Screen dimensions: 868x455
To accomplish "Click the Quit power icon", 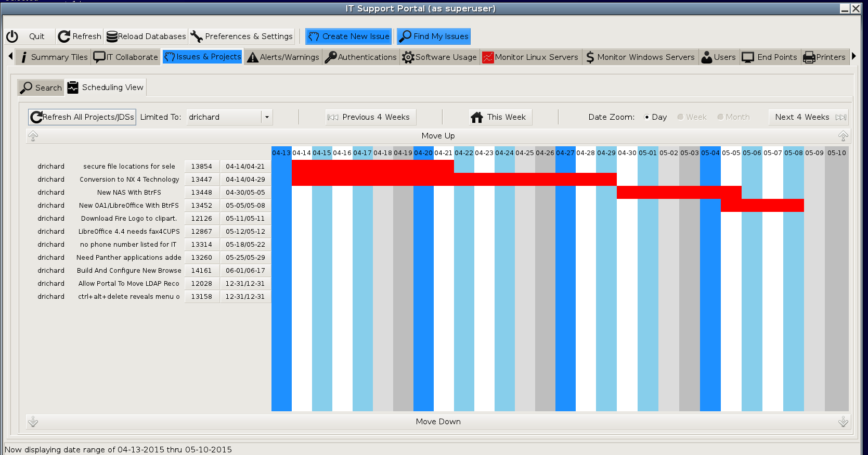I will (x=12, y=36).
